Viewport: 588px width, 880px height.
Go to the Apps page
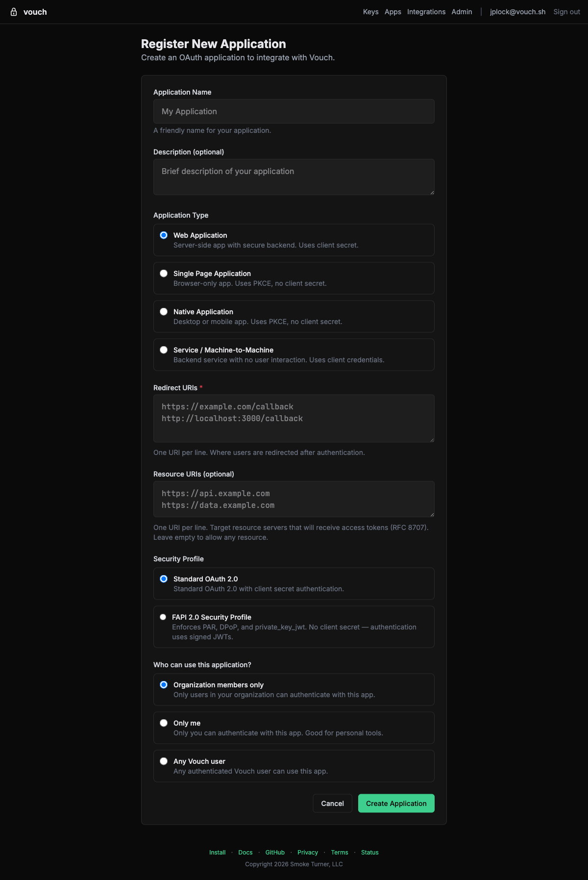[392, 12]
